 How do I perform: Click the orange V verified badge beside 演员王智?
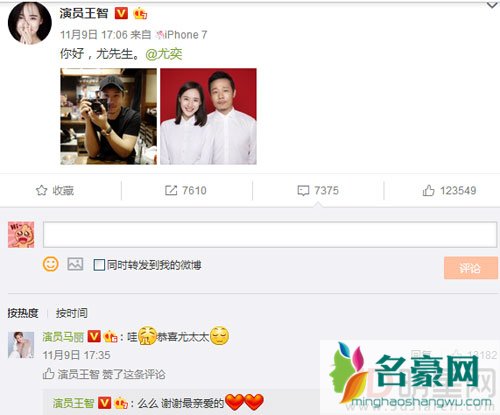pyautogui.click(x=121, y=13)
